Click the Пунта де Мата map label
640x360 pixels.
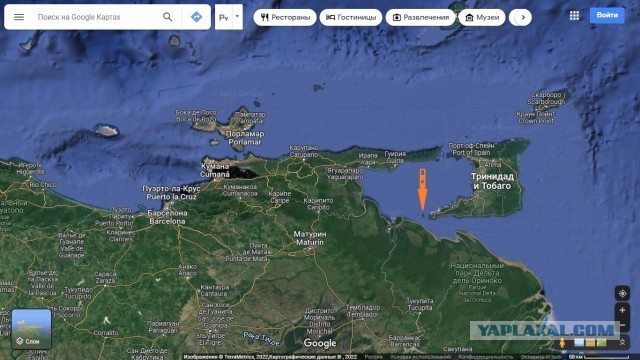[247, 252]
